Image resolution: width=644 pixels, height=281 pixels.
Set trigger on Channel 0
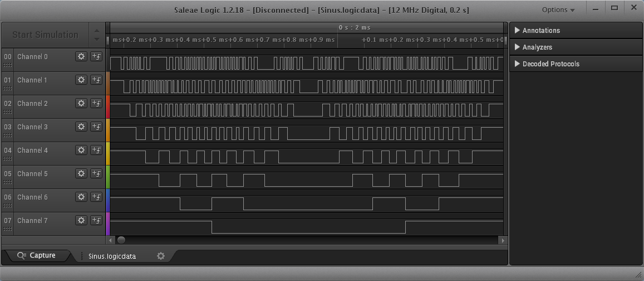pyautogui.click(x=96, y=56)
